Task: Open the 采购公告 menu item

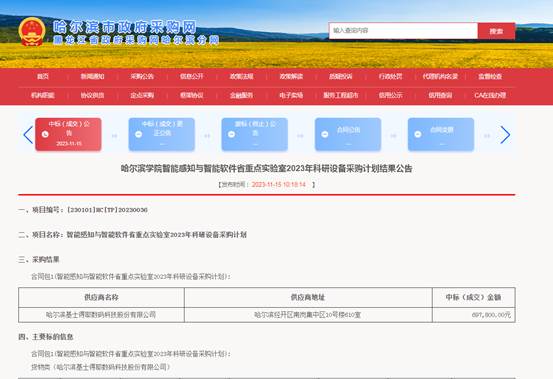Action: (142, 77)
